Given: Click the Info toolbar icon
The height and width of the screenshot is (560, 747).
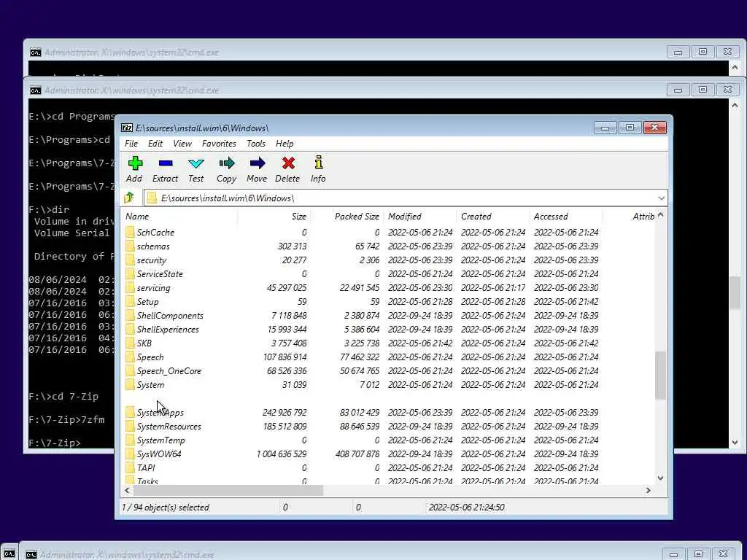Looking at the screenshot, I should 319,163.
